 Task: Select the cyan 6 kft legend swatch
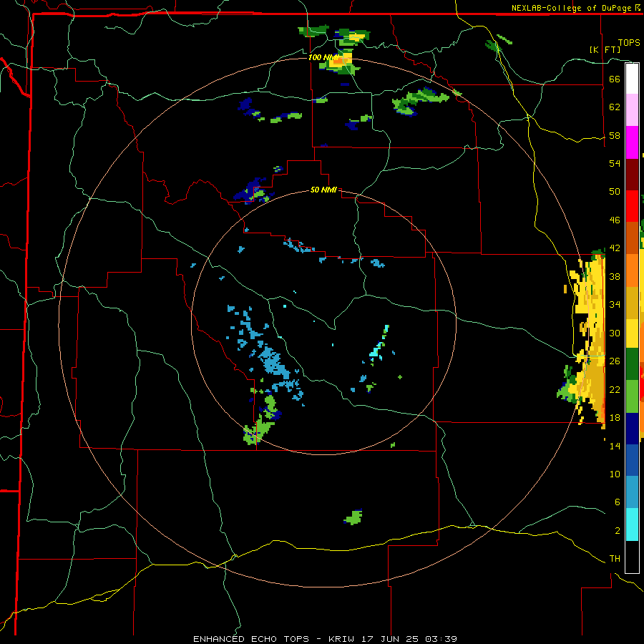[x=632, y=525]
